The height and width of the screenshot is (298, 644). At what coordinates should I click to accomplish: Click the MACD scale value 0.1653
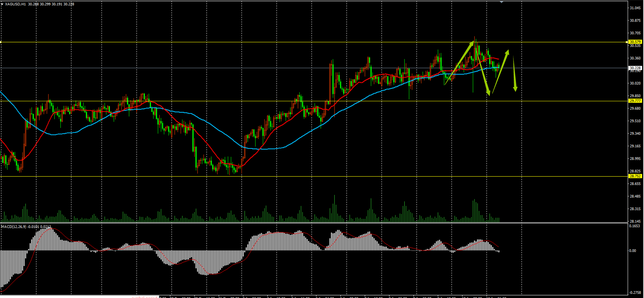coord(634,226)
